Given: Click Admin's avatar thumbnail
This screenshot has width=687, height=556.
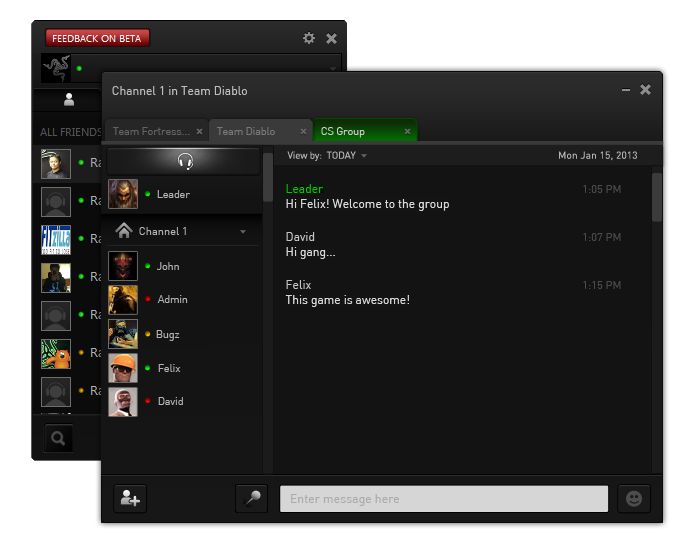Looking at the screenshot, I should click(x=123, y=300).
